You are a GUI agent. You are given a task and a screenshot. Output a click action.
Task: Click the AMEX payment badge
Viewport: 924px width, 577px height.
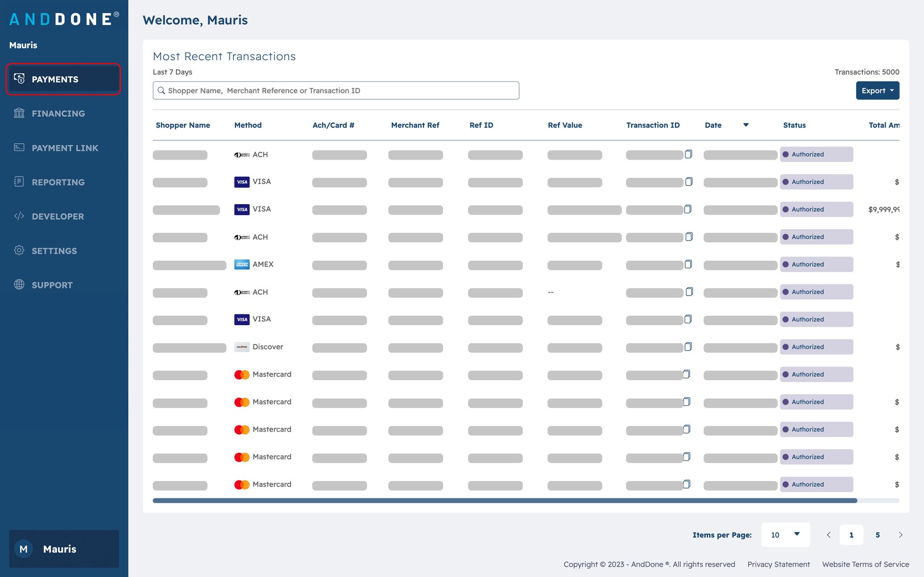click(242, 264)
